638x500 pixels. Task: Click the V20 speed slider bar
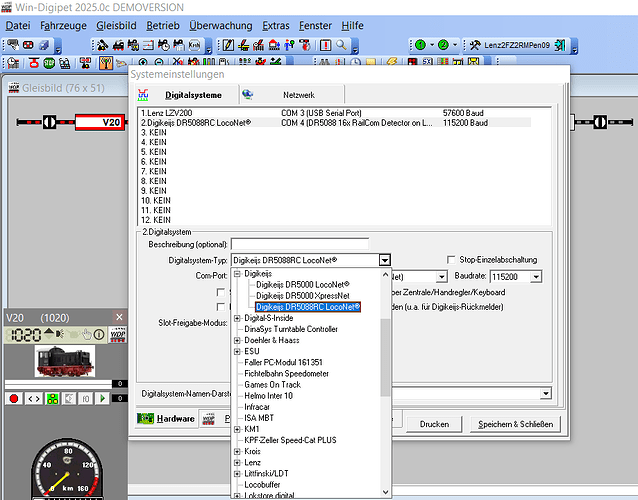coord(58,384)
